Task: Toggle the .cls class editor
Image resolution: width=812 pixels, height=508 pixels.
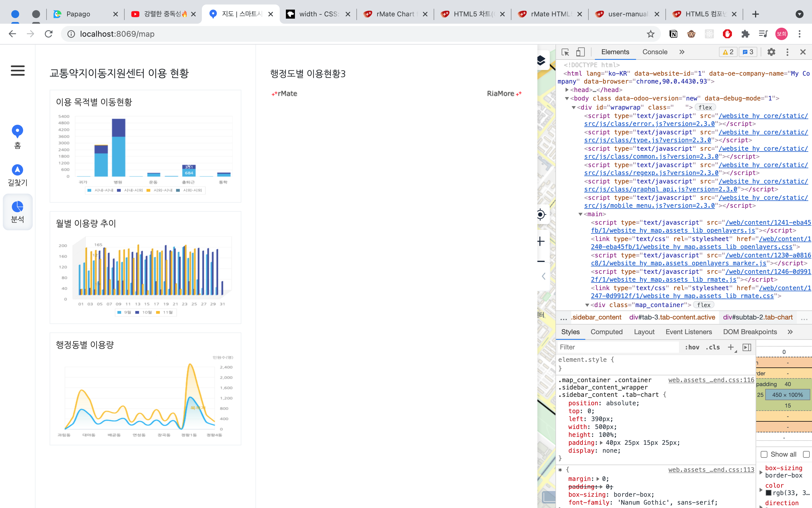Action: pos(713,347)
